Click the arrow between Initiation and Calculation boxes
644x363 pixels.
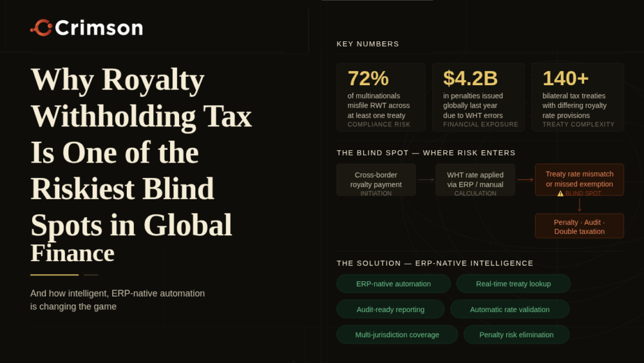click(426, 180)
